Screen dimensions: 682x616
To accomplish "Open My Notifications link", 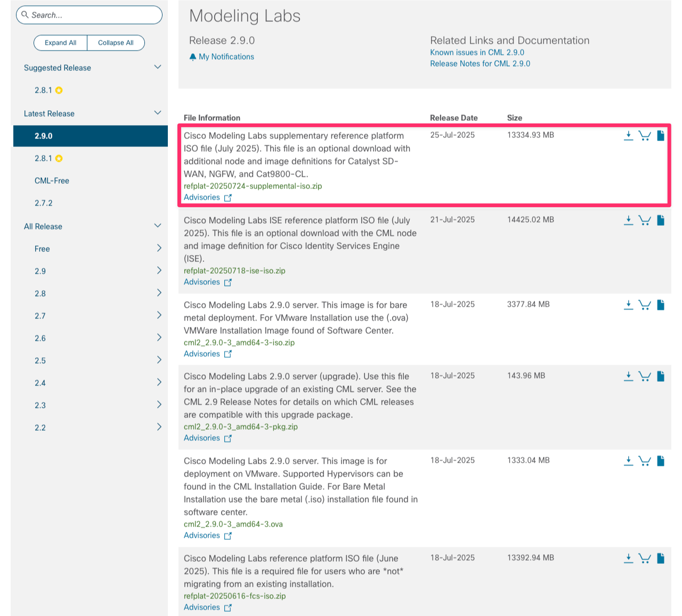I will [x=226, y=57].
